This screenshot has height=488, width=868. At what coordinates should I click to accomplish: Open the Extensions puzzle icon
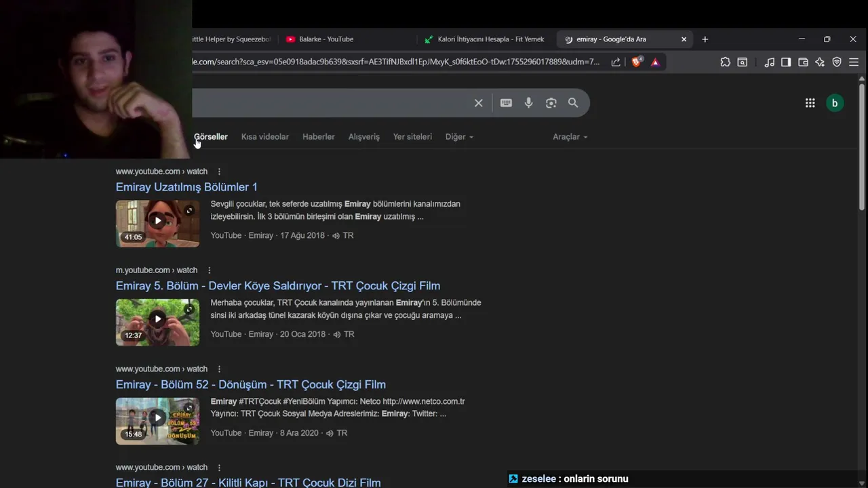(x=725, y=62)
